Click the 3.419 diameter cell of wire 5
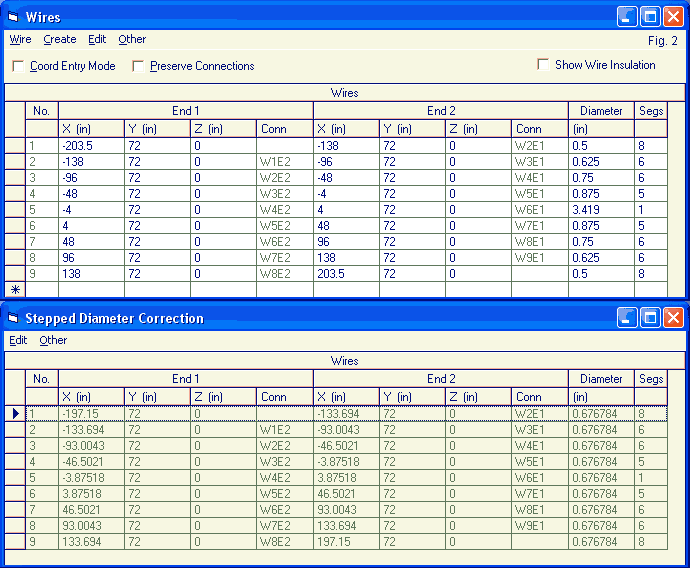The height and width of the screenshot is (568, 690). coord(600,210)
